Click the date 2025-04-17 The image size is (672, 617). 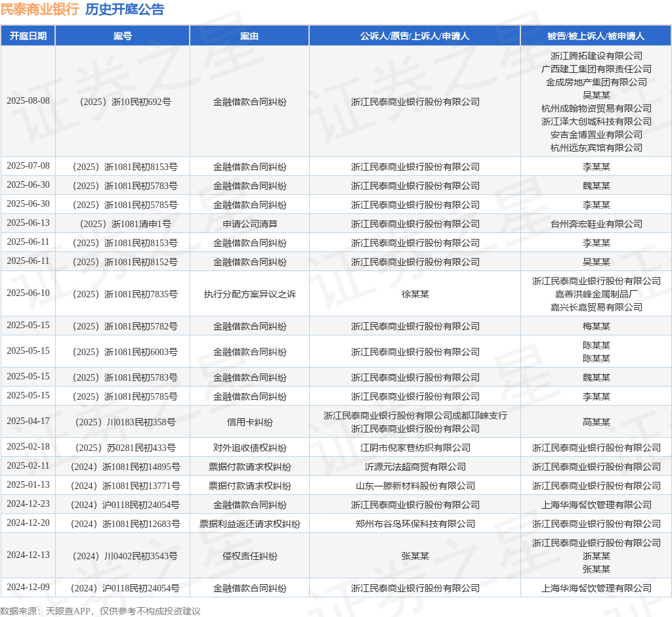28,421
